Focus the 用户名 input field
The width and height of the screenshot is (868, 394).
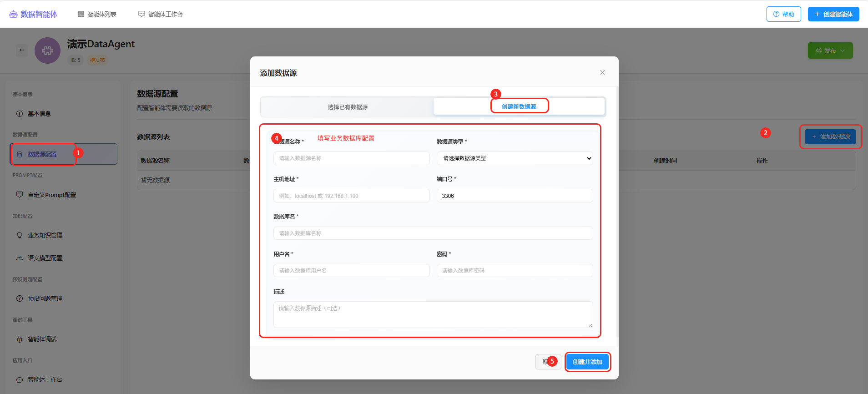click(351, 270)
